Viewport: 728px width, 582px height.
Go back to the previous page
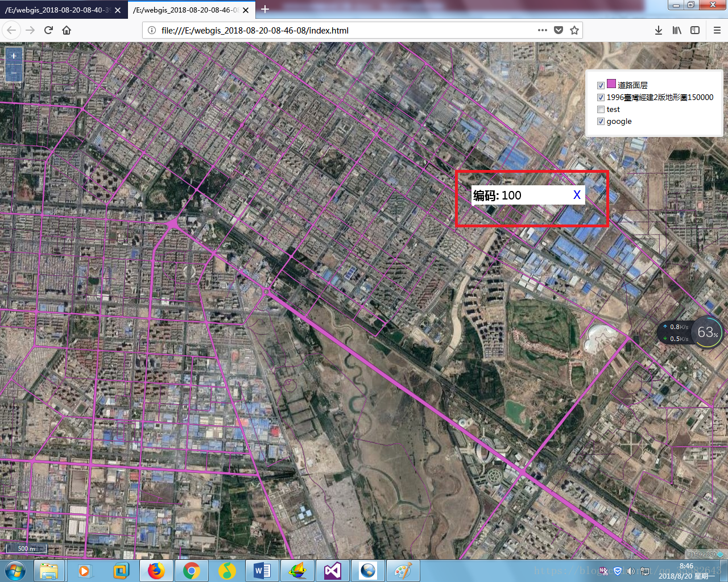(12, 30)
